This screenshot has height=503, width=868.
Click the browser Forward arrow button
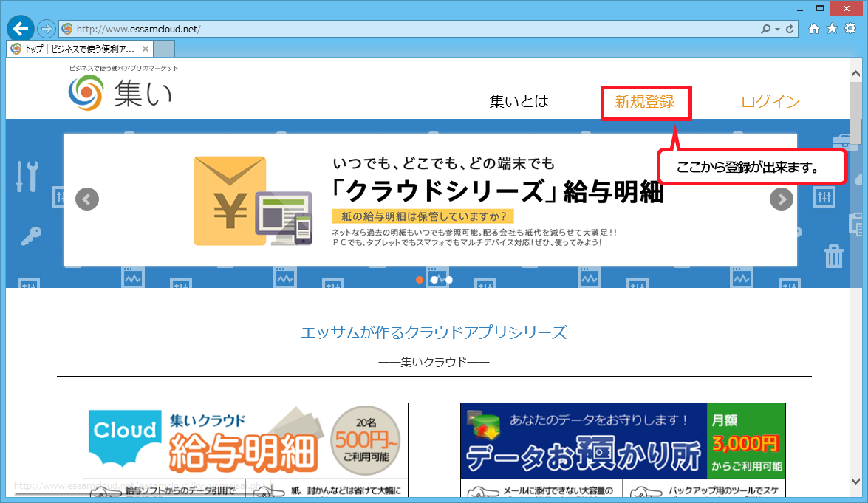coord(47,28)
